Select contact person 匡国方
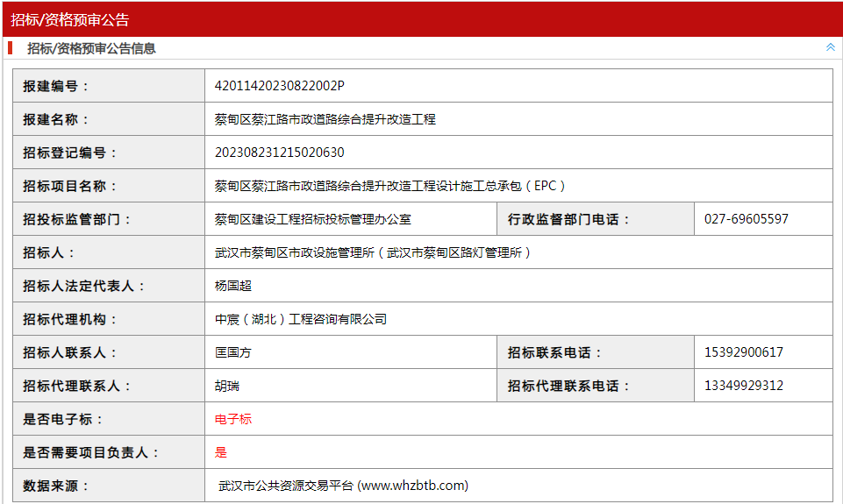Viewport: 843px width, 504px height. pos(233,352)
